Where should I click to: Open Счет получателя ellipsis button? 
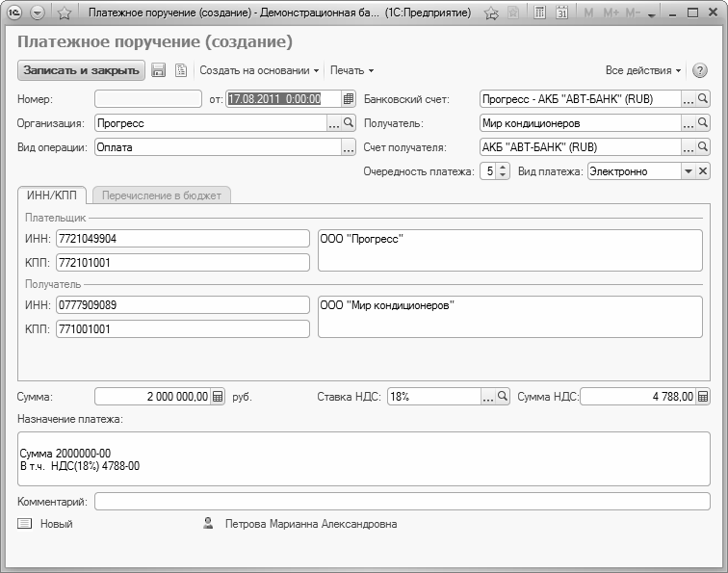tap(689, 146)
